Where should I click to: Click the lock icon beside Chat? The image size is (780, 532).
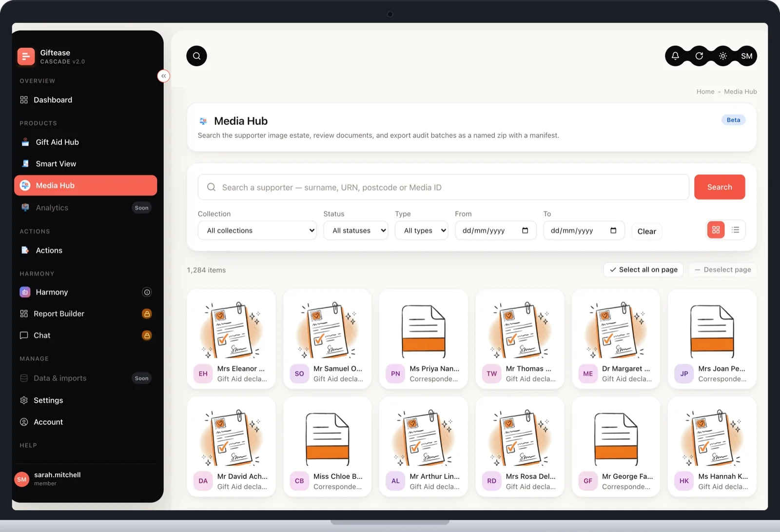(147, 335)
